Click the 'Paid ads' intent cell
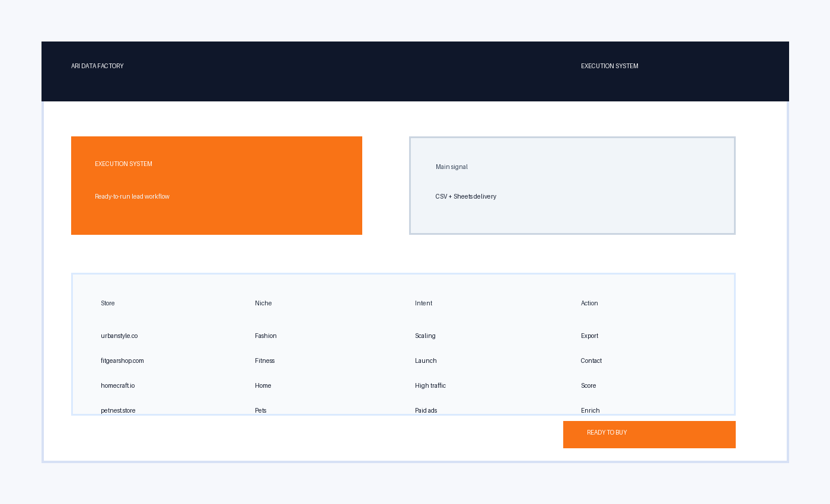Viewport: 830px width, 504px height. click(x=426, y=410)
